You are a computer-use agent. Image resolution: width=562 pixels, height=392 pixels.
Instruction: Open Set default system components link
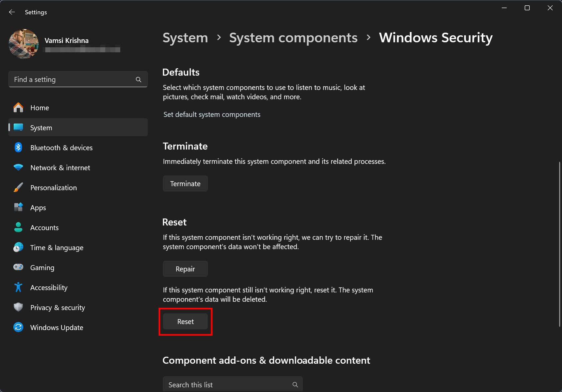pyautogui.click(x=212, y=115)
